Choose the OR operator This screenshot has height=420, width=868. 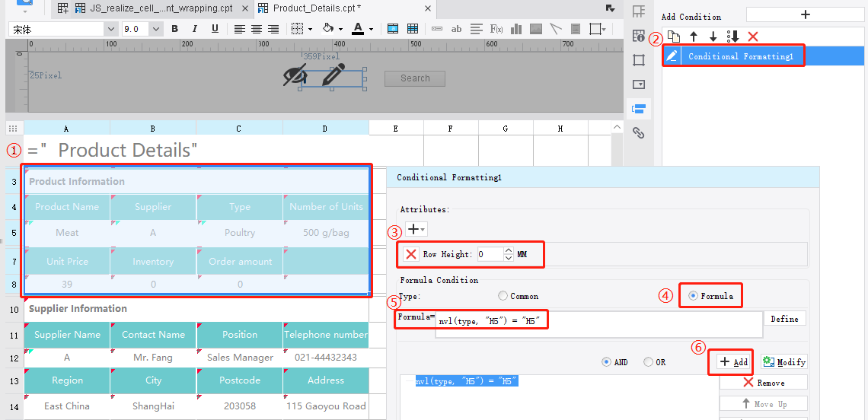tap(648, 362)
